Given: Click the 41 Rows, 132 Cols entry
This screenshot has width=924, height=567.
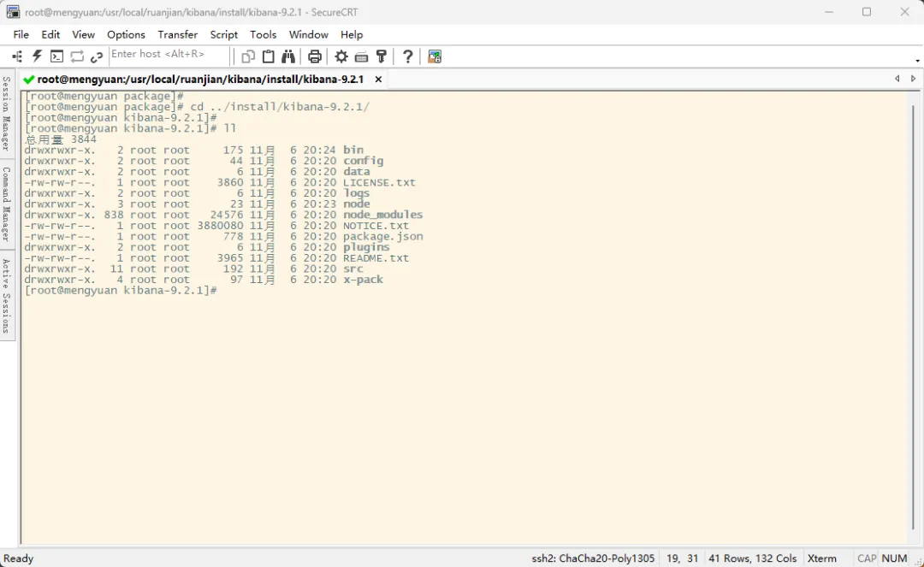Looking at the screenshot, I should coord(753,558).
